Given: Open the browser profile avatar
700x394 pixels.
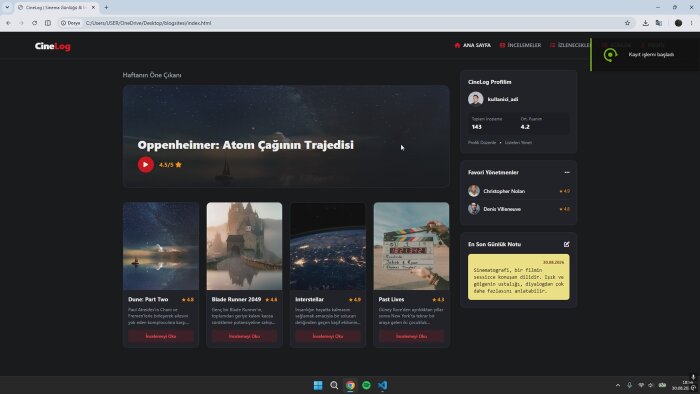Looking at the screenshot, I should [x=678, y=23].
